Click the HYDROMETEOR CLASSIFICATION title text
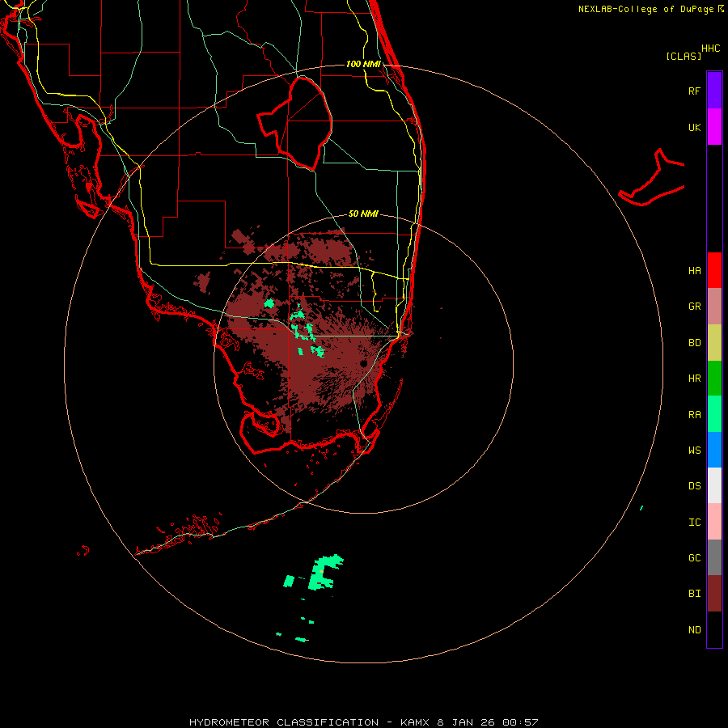728x728 pixels. click(x=283, y=722)
